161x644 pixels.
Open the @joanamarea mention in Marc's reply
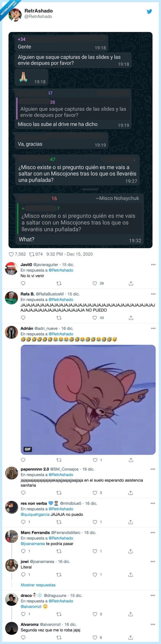point(33,544)
